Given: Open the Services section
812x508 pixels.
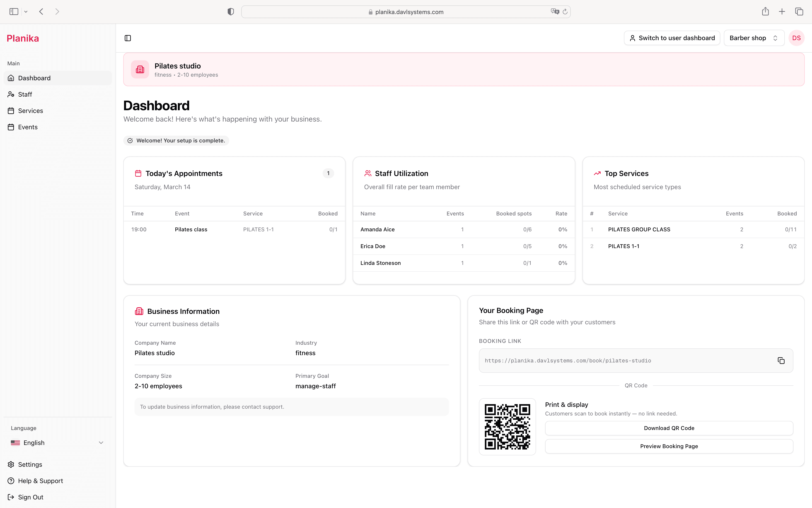Looking at the screenshot, I should [57, 111].
